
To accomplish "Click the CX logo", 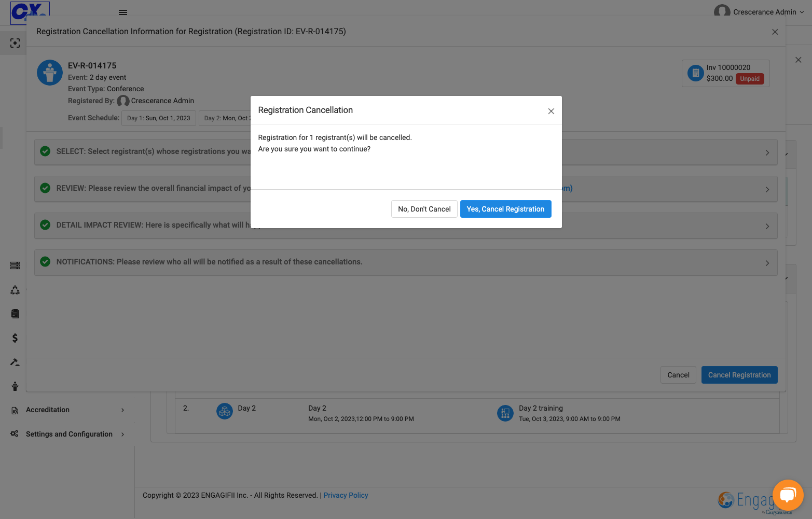I will 30,13.
